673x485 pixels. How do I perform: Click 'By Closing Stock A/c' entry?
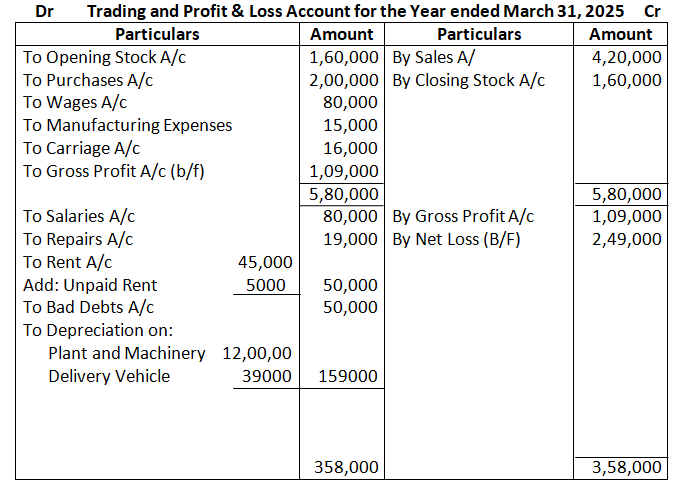[x=468, y=80]
